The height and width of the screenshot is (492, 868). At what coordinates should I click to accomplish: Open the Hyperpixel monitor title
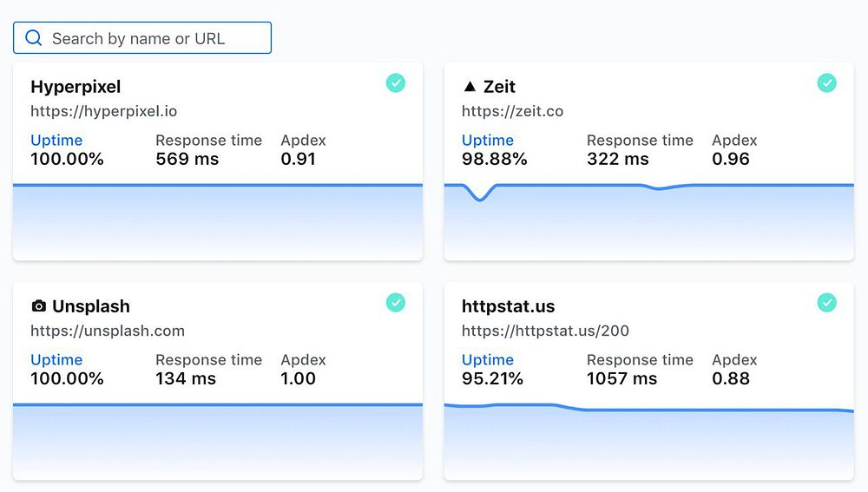pyautogui.click(x=76, y=87)
